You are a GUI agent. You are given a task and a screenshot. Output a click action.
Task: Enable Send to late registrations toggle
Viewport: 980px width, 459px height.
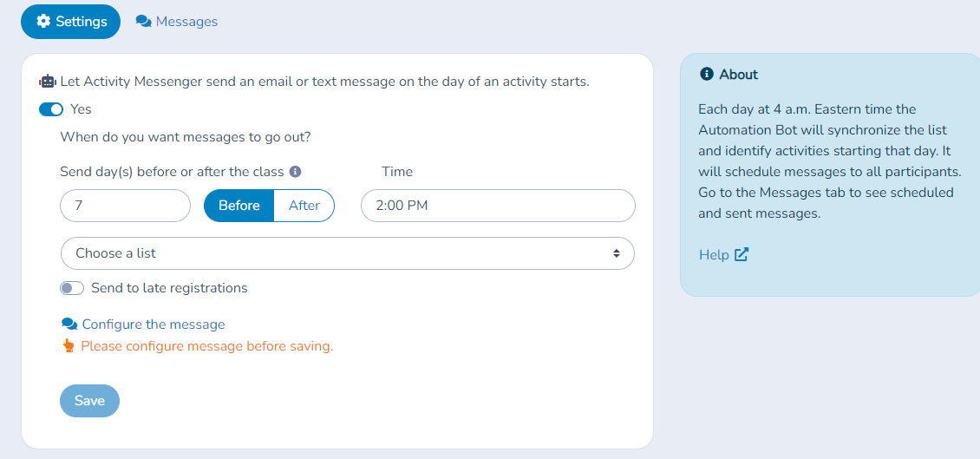(x=72, y=288)
